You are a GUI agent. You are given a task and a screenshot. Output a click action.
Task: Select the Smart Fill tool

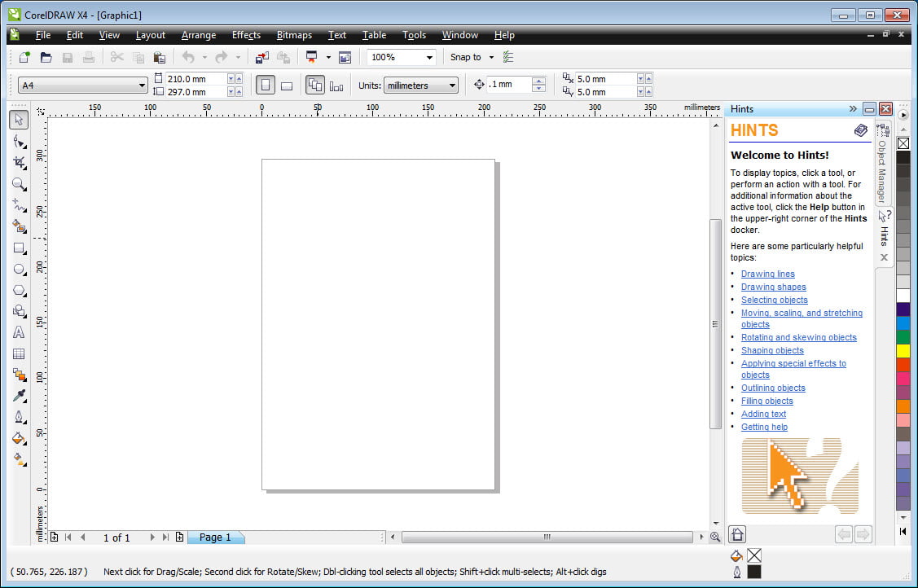pyautogui.click(x=19, y=226)
